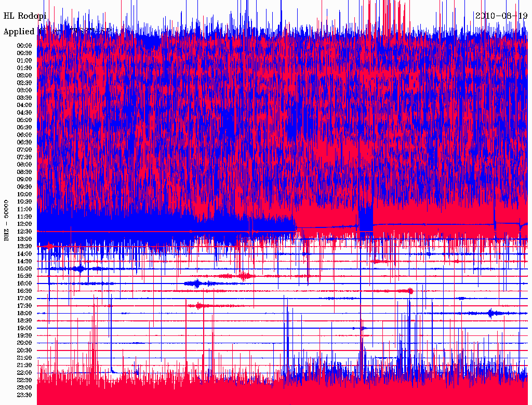Click the vertical 'BHZ - 50000' axis label
532x405 pixels.
(x=6, y=221)
